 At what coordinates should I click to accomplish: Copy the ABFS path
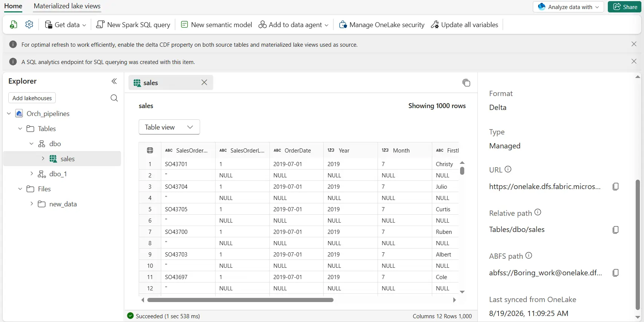point(615,273)
